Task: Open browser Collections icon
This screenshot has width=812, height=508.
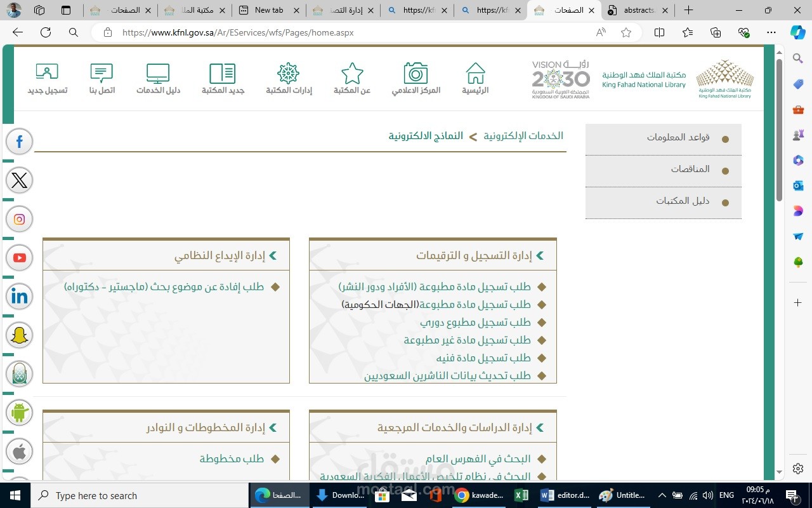Action: [716, 32]
